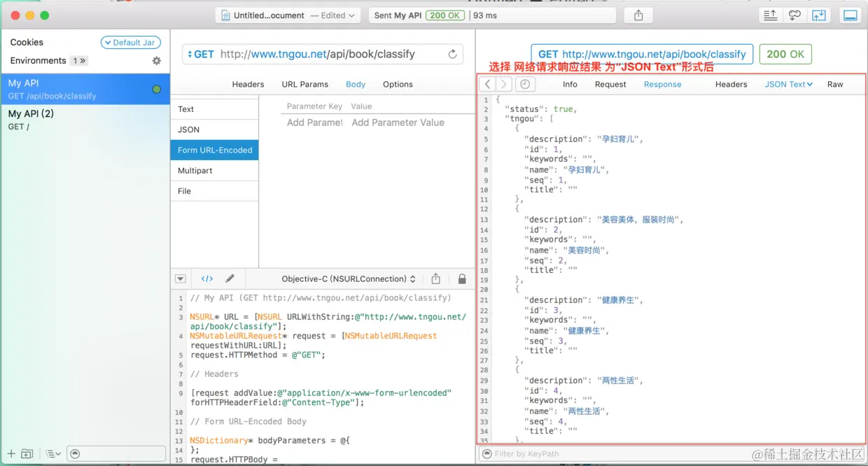Click the environments gear icon in sidebar
The image size is (868, 466).
click(157, 60)
